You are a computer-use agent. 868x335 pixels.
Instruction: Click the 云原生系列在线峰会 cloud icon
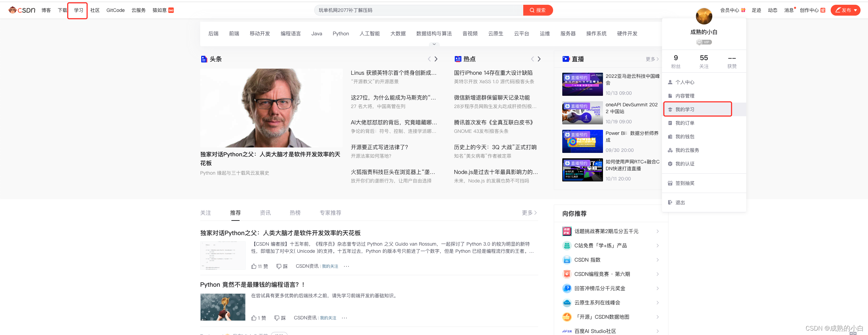[567, 303]
